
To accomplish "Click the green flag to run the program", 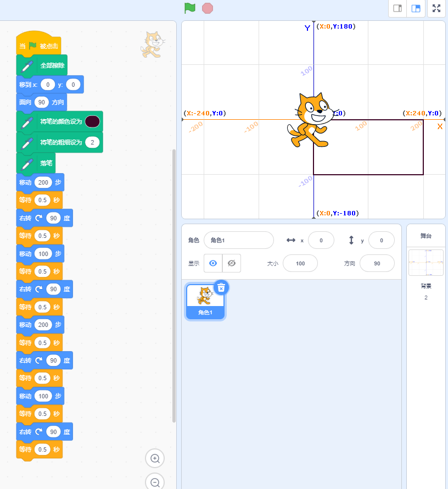I will (x=190, y=8).
